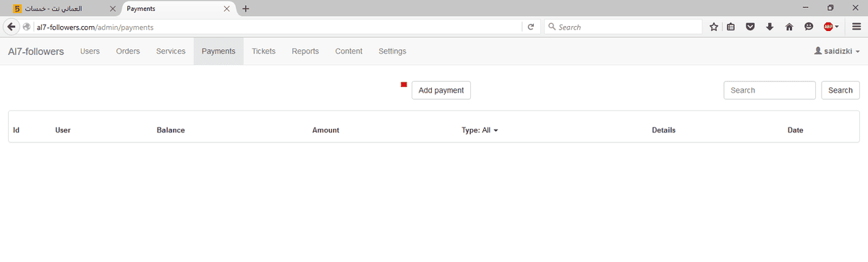Viewport: 868px width, 262px height.
Task: Click the site identity globe icon
Action: coord(27,27)
